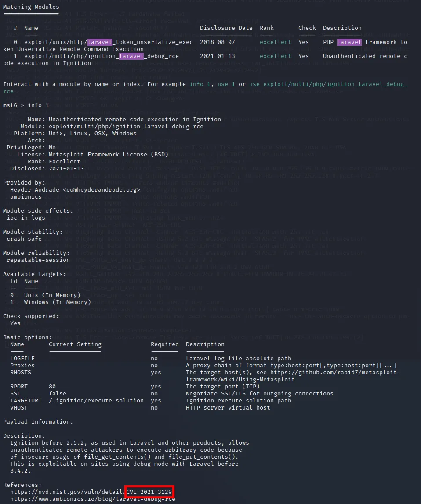The width and height of the screenshot is (421, 504).
Task: Click the "Payload information:" heading
Action: tap(38, 422)
